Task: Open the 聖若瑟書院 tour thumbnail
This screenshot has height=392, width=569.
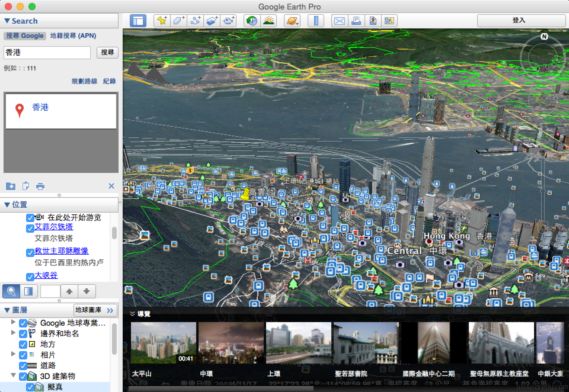Action: (x=366, y=343)
